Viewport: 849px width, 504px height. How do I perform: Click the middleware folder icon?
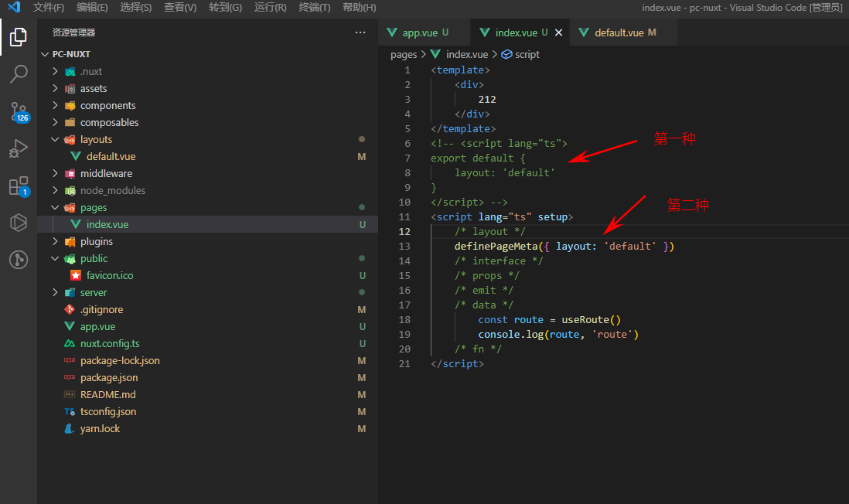pyautogui.click(x=70, y=174)
